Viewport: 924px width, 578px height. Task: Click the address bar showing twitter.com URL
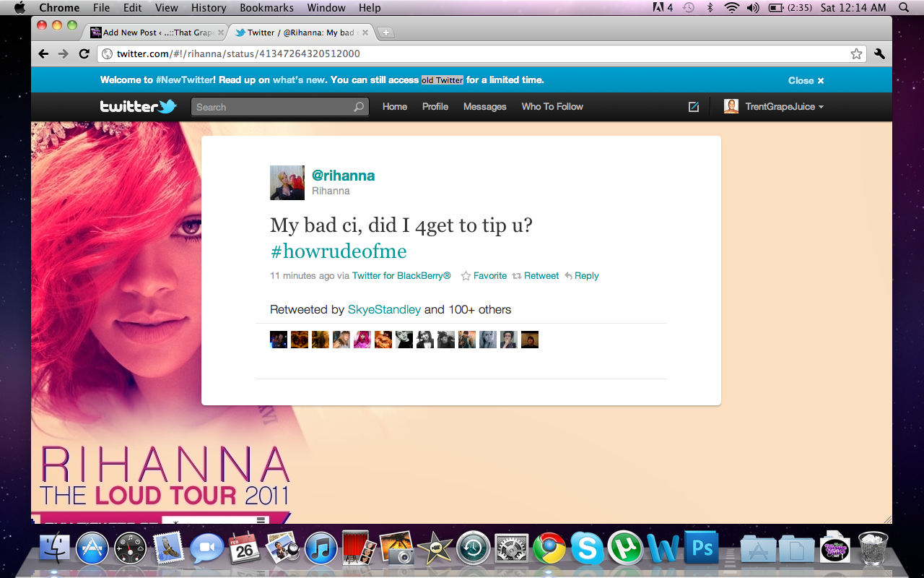click(x=482, y=54)
